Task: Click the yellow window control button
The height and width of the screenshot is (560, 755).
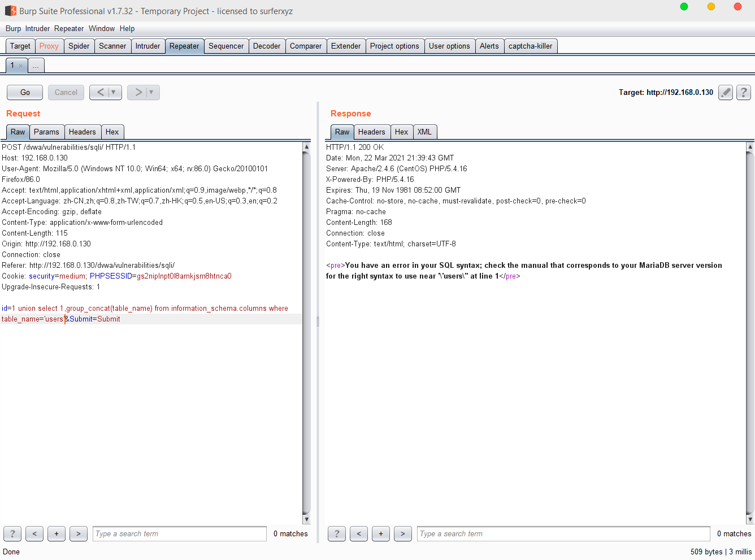Action: click(711, 7)
